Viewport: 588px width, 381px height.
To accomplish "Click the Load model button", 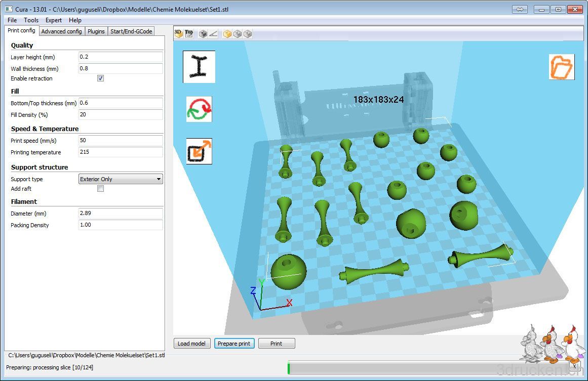I will point(191,344).
